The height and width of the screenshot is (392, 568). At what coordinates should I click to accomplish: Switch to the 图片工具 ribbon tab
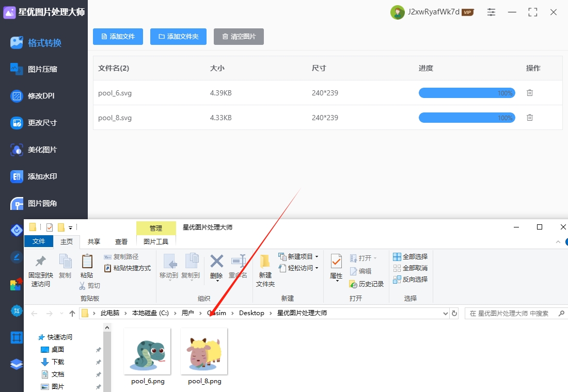(x=156, y=241)
